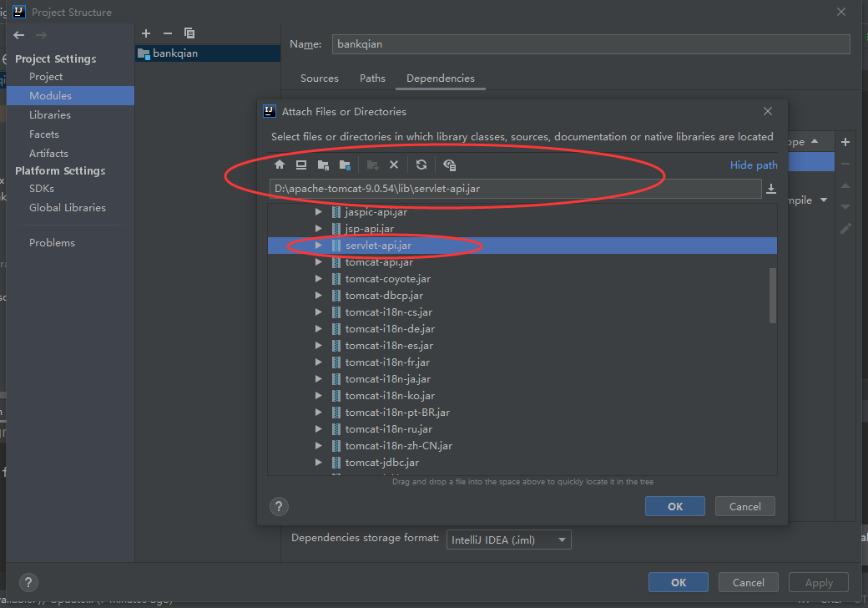Click the module Name field
Screen dimensions: 868x608
coord(591,44)
